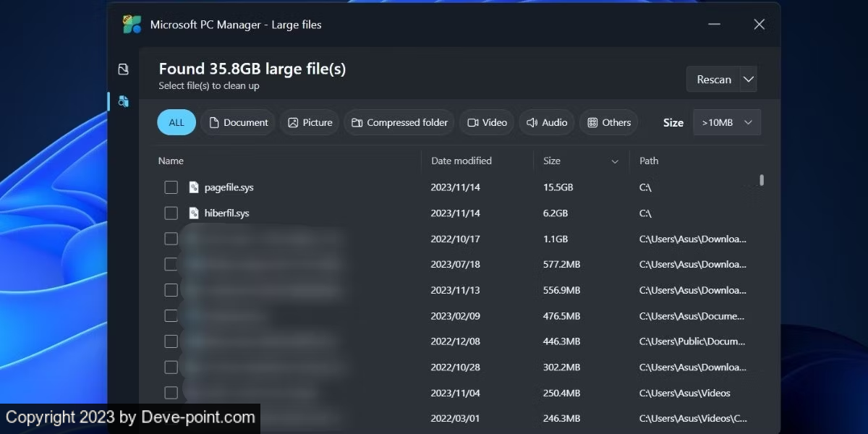Viewport: 868px width, 434px height.
Task: Click the 6.2GB size value
Action: 556,213
